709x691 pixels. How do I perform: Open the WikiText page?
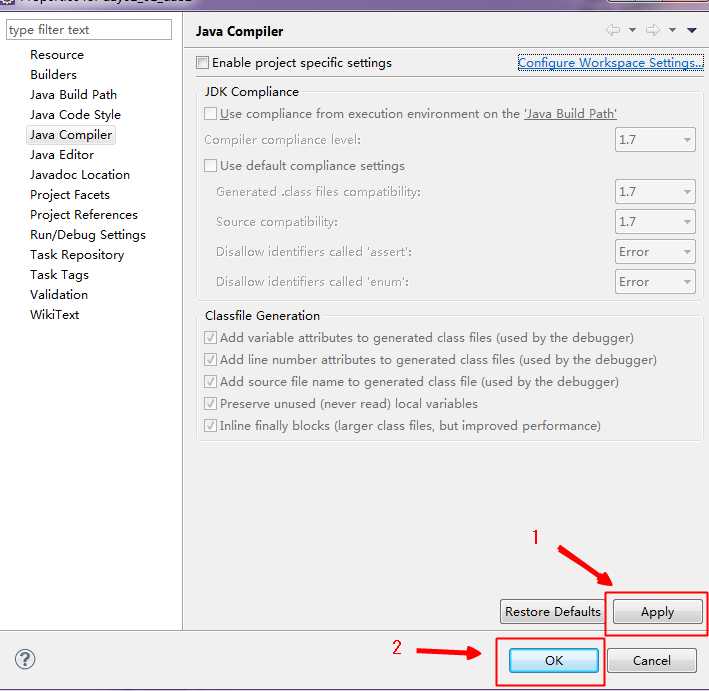point(54,315)
